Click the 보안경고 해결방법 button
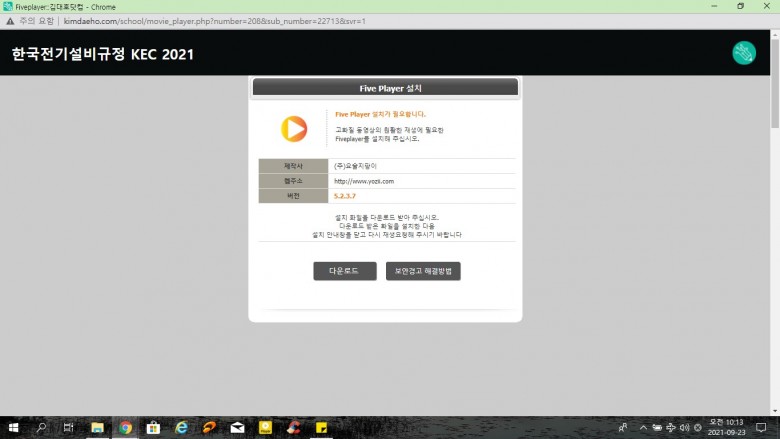Image resolution: width=780 pixels, height=439 pixels. click(x=423, y=271)
